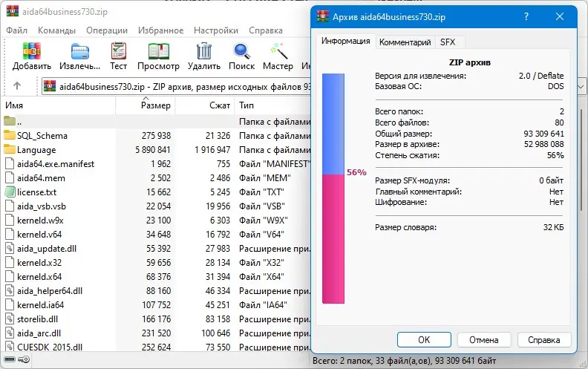The width and height of the screenshot is (588, 369).
Task: Open the Просмотр (View) book icon
Action: [x=159, y=51]
